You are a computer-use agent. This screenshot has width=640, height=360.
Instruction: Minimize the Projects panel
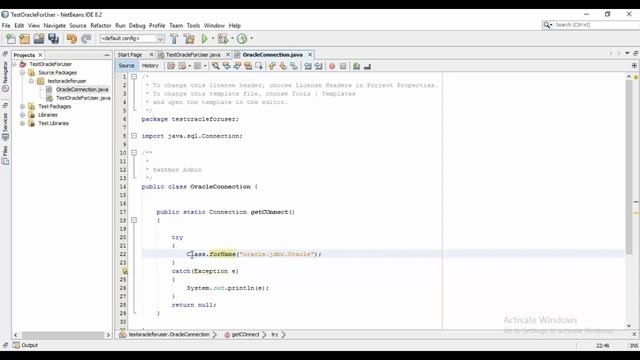pyautogui.click(x=107, y=55)
